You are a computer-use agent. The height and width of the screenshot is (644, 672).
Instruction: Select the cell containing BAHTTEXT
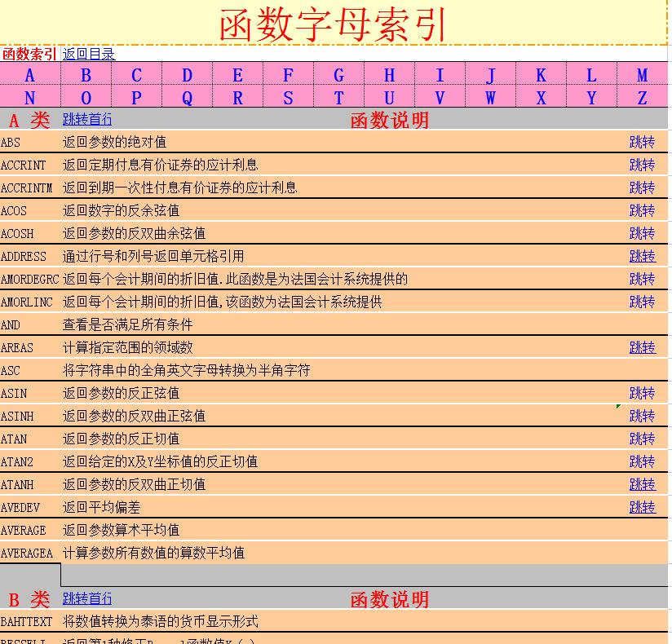click(x=29, y=621)
